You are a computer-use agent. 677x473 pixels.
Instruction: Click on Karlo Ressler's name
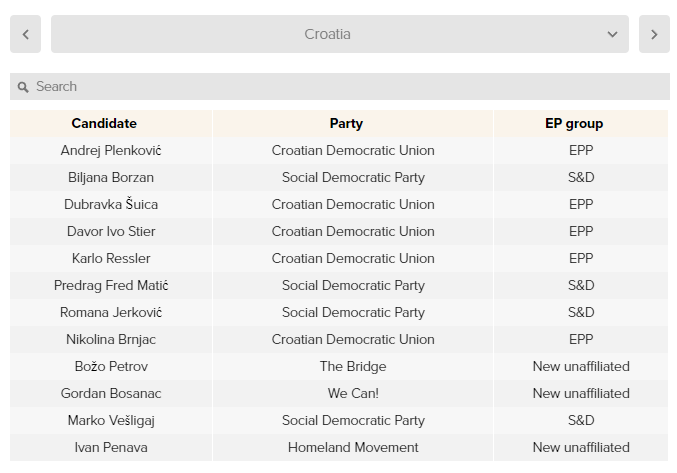111,259
